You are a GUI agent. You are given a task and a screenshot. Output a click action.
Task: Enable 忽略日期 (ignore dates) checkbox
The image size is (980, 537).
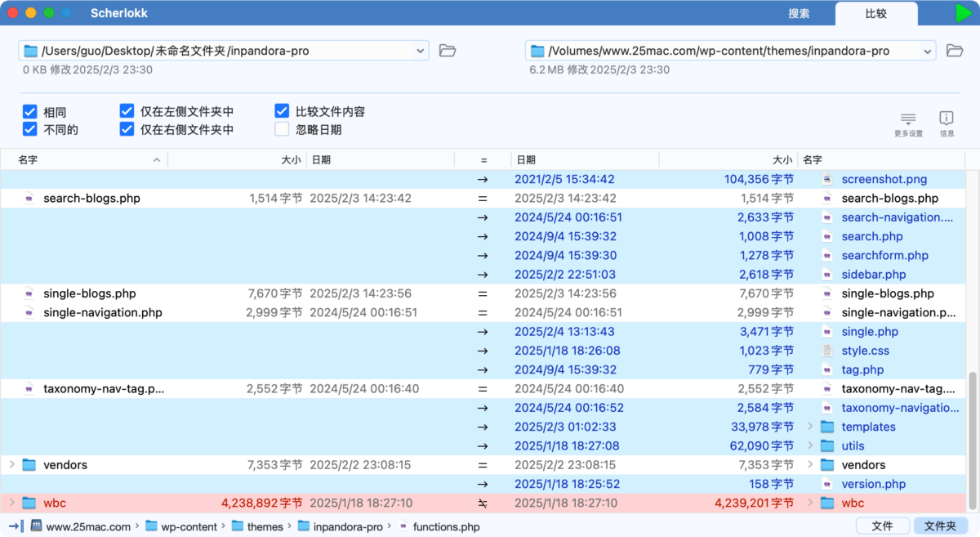pyautogui.click(x=282, y=129)
